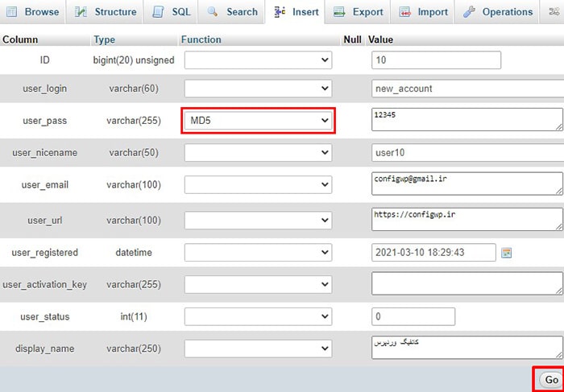Select the Export tab
This screenshot has width=564, height=392.
357,12
